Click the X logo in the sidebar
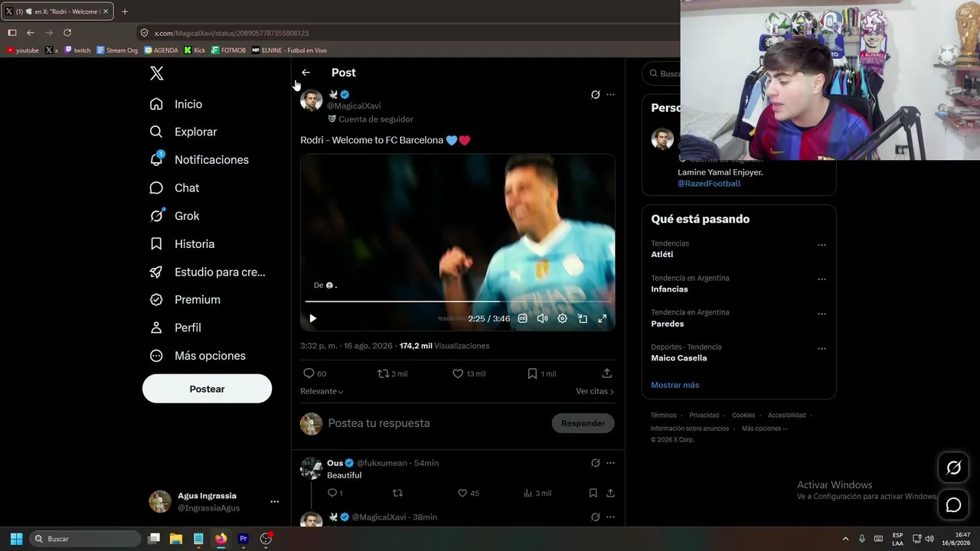 pos(157,73)
